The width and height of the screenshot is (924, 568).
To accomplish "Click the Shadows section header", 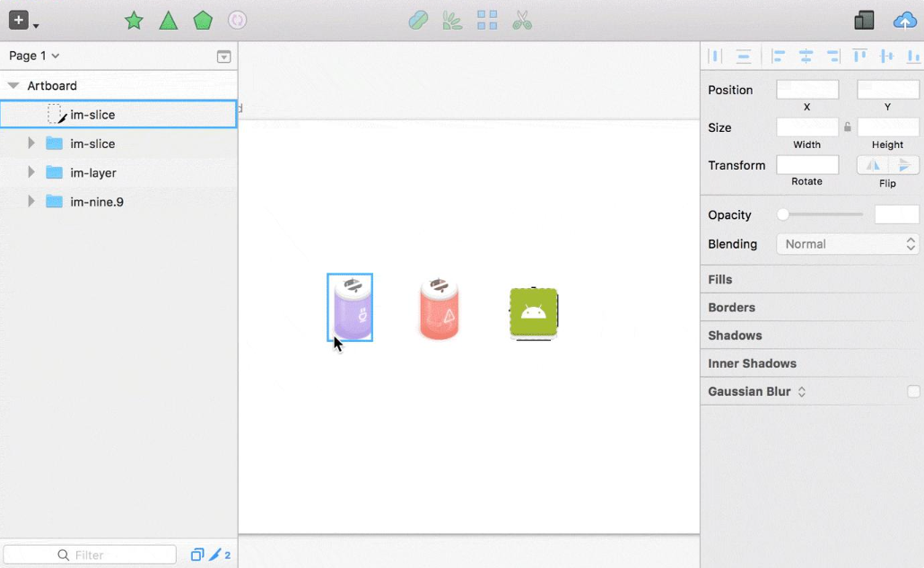I will coord(812,336).
